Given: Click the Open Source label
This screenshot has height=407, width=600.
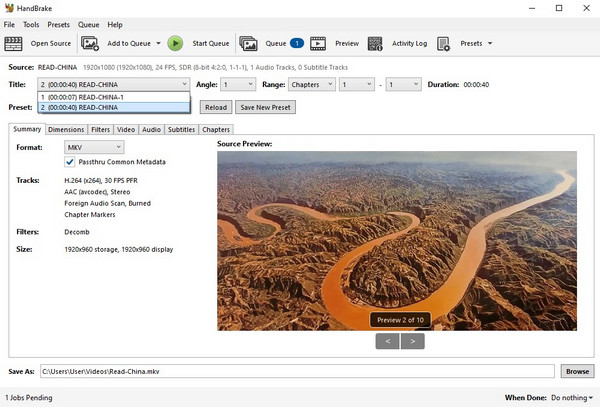Looking at the screenshot, I should [x=51, y=44].
